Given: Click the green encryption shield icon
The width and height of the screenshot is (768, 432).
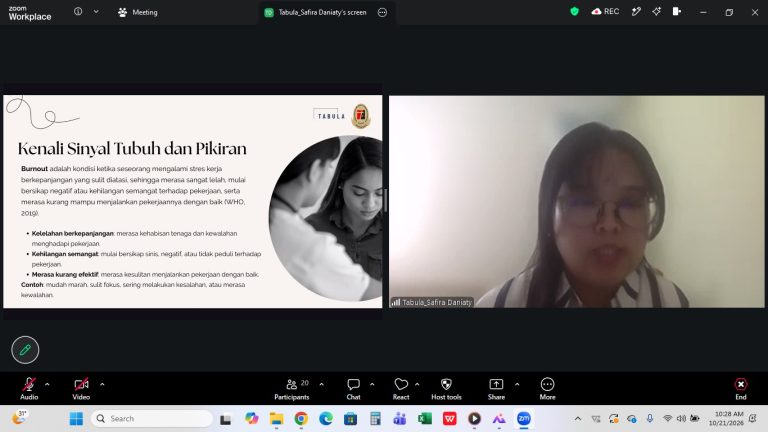Looking at the screenshot, I should pyautogui.click(x=575, y=12).
